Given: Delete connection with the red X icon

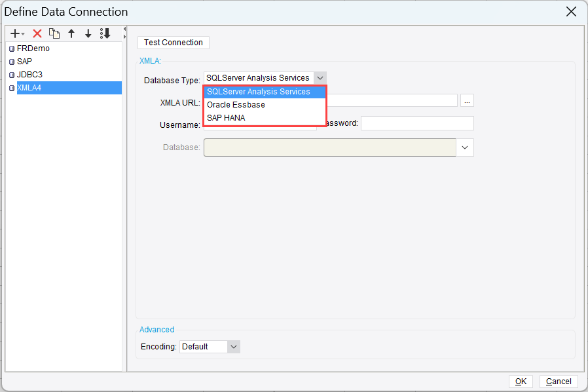Looking at the screenshot, I should coord(37,33).
